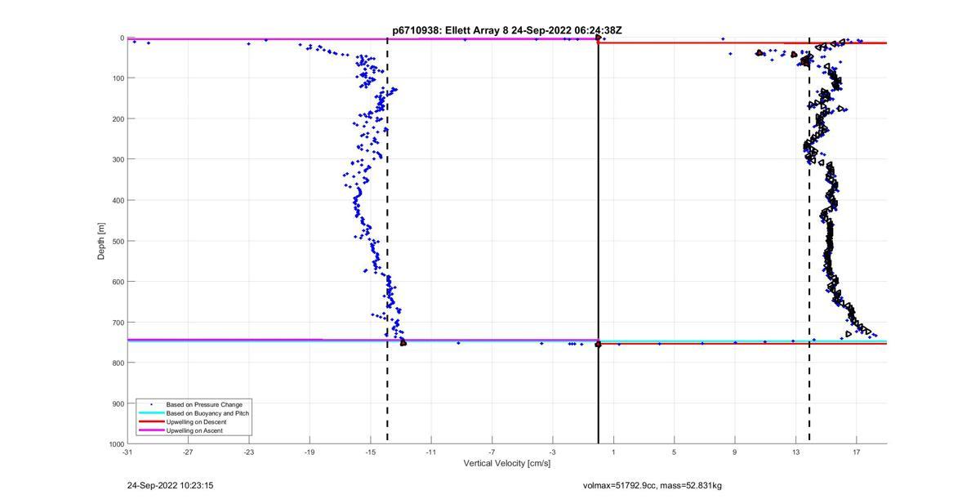This screenshot has height=499, width=980.
Task: Click velocity tick label '-3'
Action: click(552, 452)
